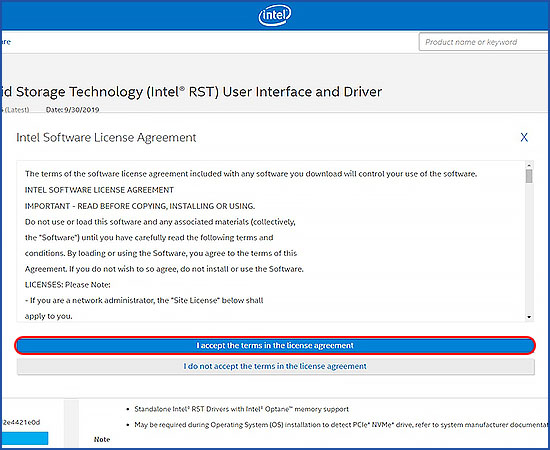Screen dimensions: 550x450
Task: Decline the terms in the license agreement
Action: pos(276,366)
